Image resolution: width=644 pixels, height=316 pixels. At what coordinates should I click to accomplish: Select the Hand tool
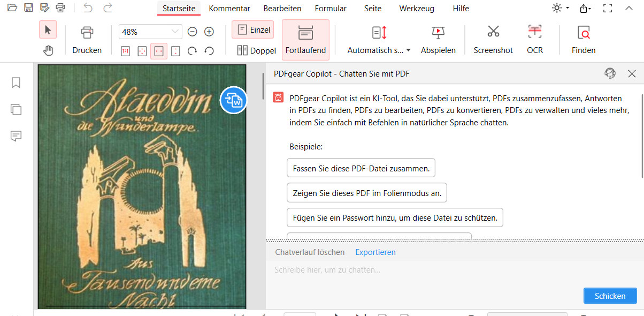[48, 50]
